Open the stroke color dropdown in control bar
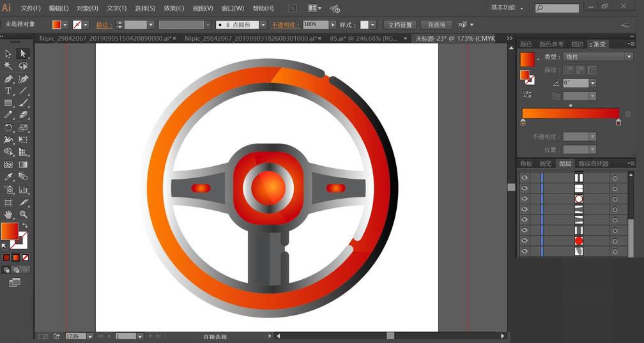The image size is (644, 343). [86, 25]
